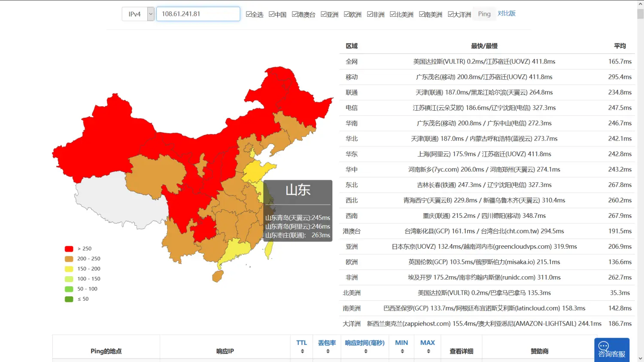Sort by 响应时间(毫秒) column arrows

(365, 351)
